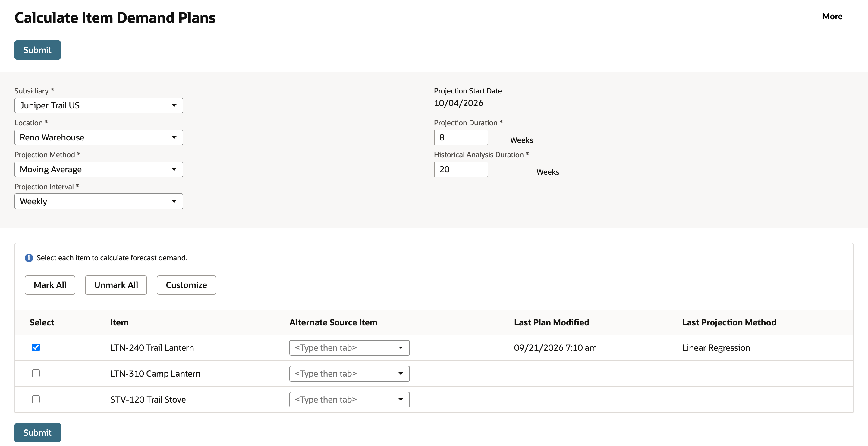Open Alternate Source Item dropdown for STV-120

(349, 400)
